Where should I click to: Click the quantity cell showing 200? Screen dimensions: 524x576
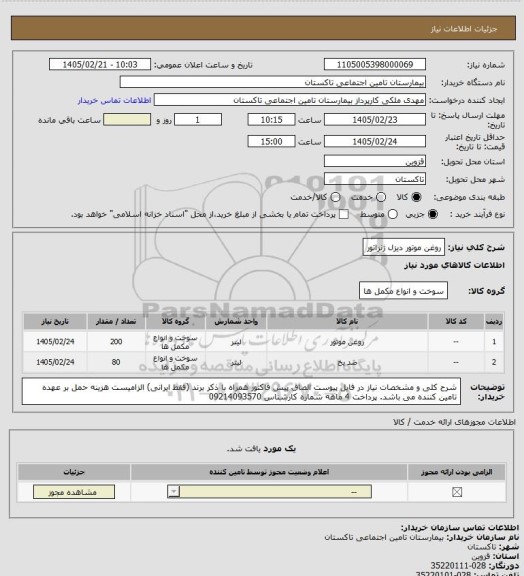(x=116, y=342)
